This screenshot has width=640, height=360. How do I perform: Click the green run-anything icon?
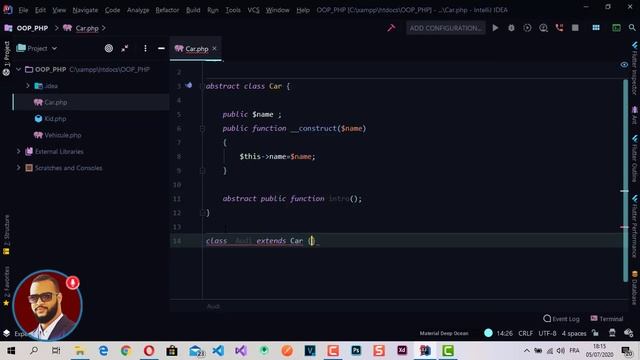(x=616, y=28)
